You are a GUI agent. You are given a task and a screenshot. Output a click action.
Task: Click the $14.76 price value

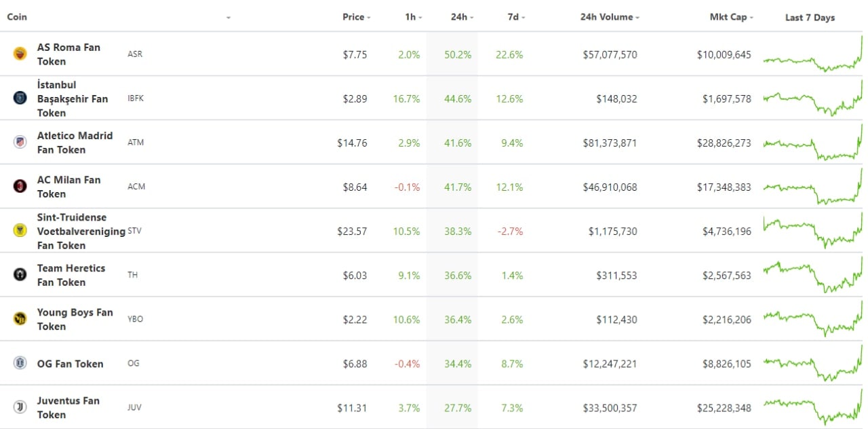[x=352, y=143]
